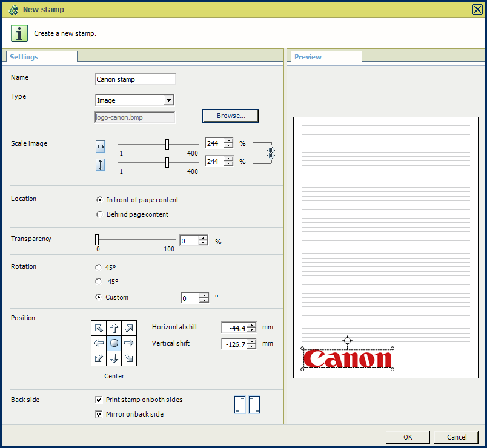Click the transparency value field

(x=190, y=240)
